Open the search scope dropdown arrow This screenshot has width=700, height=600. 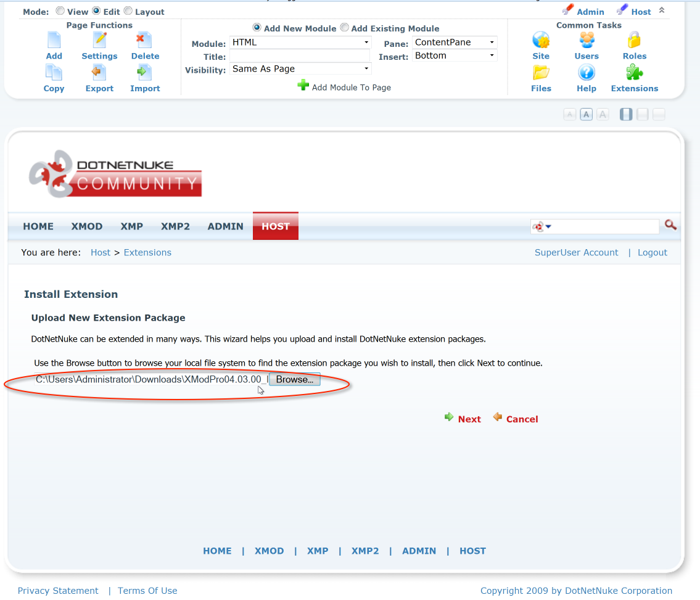point(548,227)
